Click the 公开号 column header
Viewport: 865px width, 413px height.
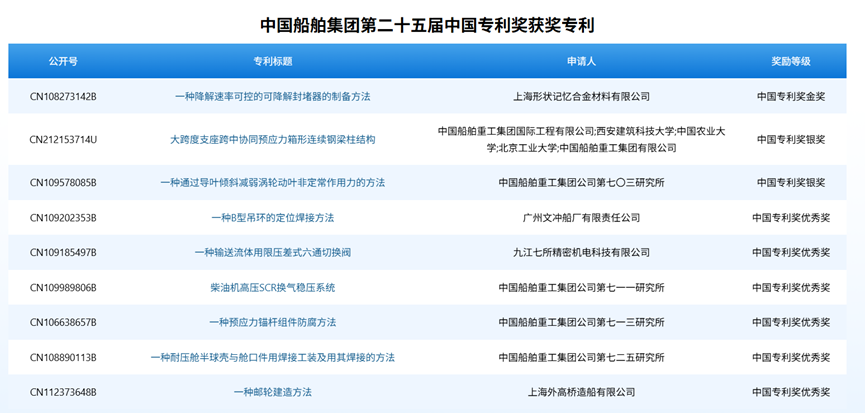63,61
